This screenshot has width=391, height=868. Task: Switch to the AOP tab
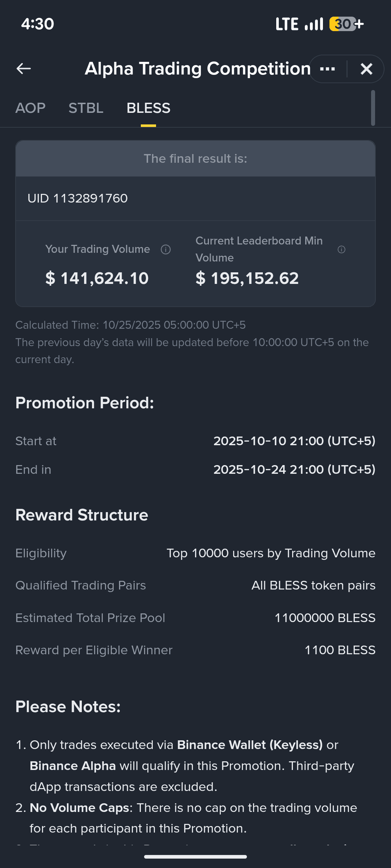pyautogui.click(x=30, y=108)
